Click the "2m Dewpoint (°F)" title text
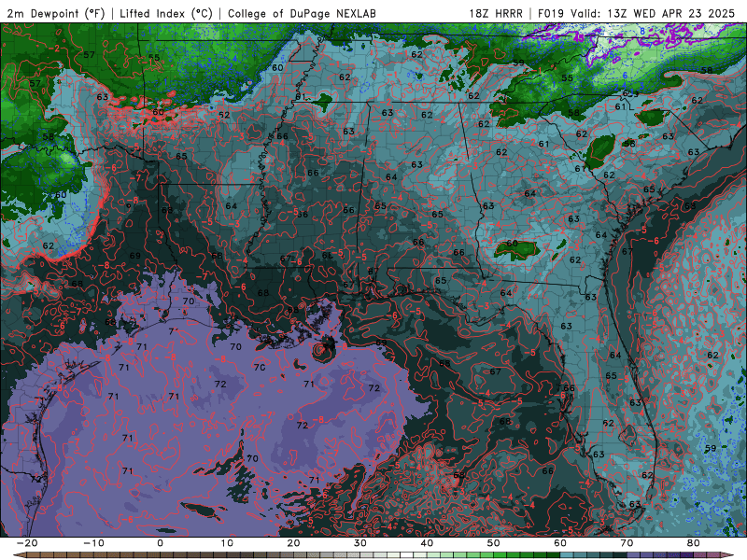This screenshot has width=747, height=560. (x=56, y=13)
